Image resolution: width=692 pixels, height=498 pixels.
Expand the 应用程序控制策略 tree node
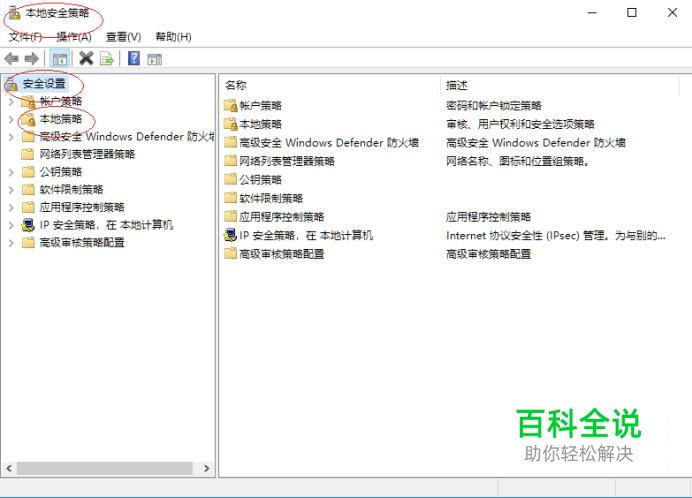[11, 208]
